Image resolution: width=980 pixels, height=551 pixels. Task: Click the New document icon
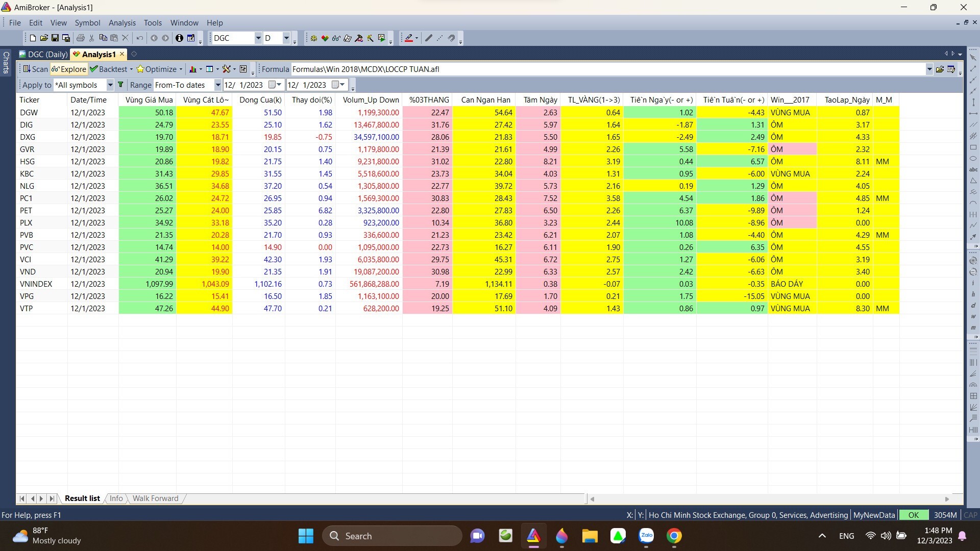(x=33, y=38)
